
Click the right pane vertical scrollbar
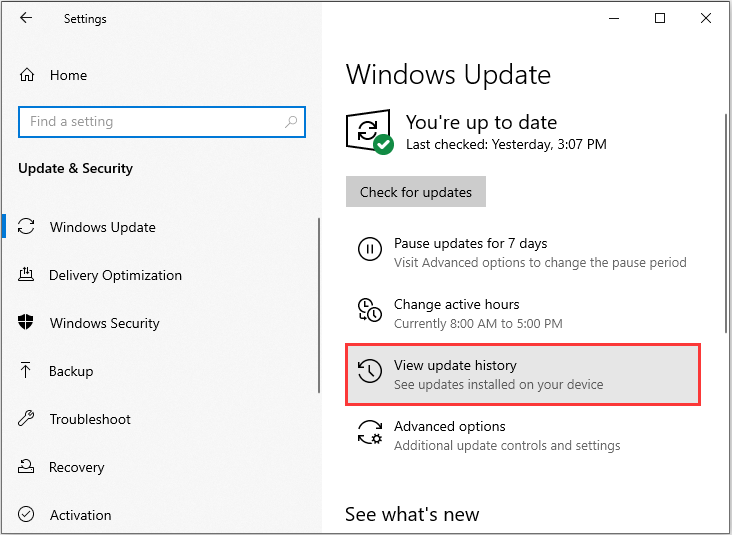tap(725, 222)
